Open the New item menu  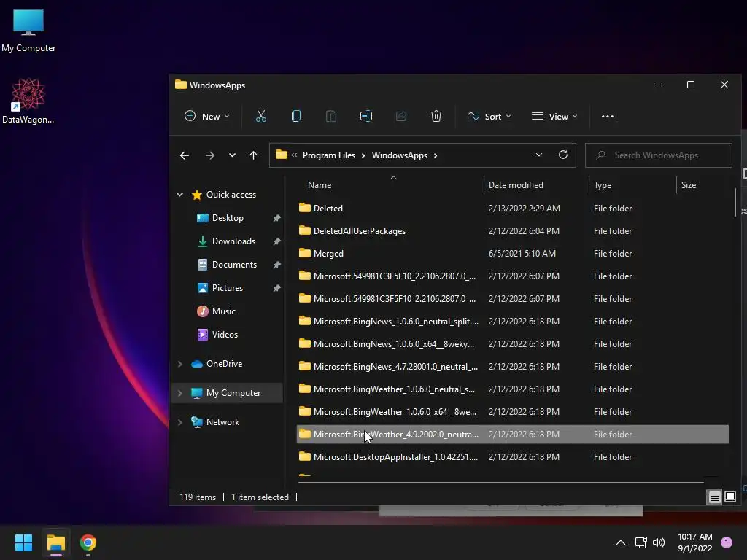[206, 116]
